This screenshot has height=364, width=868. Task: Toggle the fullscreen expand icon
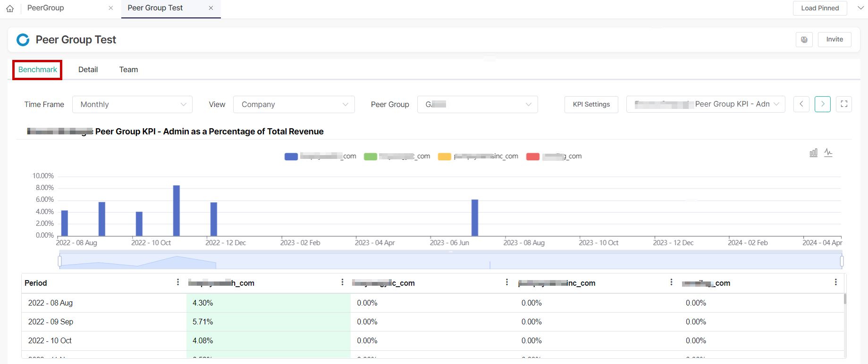pyautogui.click(x=844, y=104)
